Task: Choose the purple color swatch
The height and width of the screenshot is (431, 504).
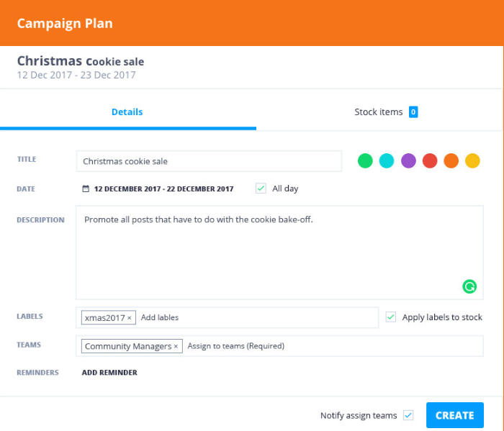Action: tap(408, 161)
